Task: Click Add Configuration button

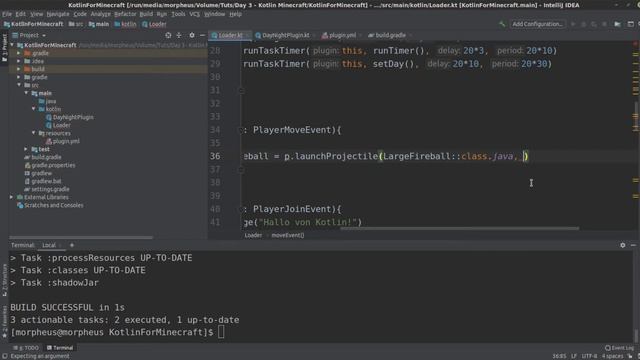Action: pos(538,24)
